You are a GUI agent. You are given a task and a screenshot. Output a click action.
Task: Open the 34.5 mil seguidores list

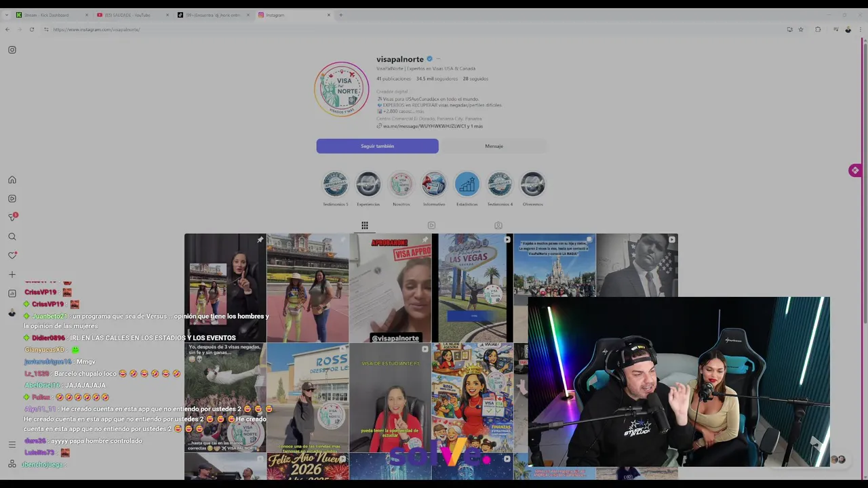[435, 79]
